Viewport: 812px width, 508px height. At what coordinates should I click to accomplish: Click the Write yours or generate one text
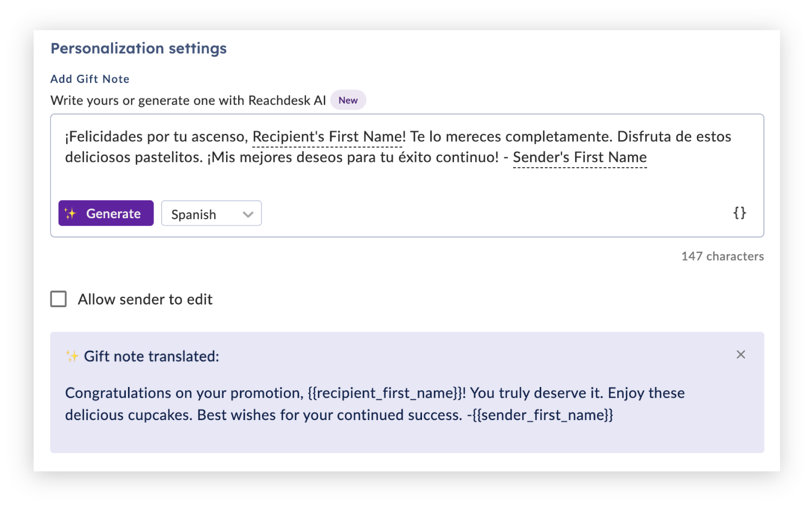(188, 100)
